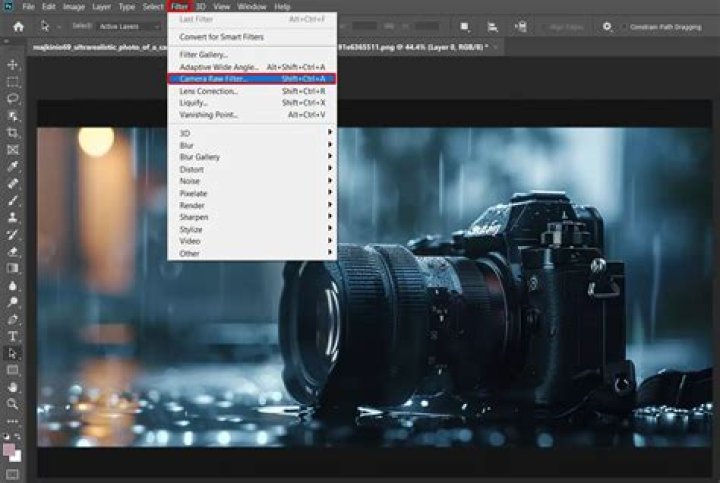Image resolution: width=720 pixels, height=483 pixels.
Task: Select the Object Selection tool
Action: (x=13, y=116)
